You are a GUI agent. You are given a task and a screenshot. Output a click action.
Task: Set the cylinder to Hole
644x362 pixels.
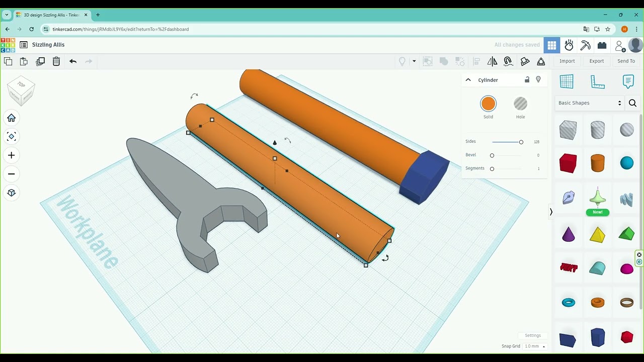point(520,104)
